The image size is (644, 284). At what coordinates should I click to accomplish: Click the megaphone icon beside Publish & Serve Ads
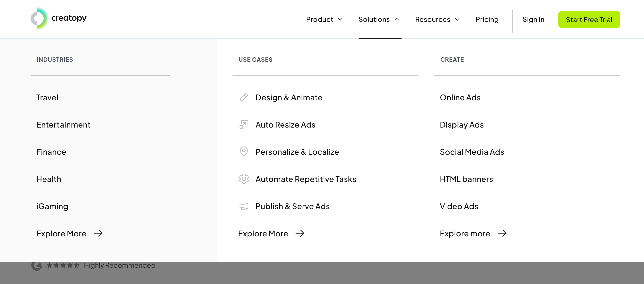243,206
